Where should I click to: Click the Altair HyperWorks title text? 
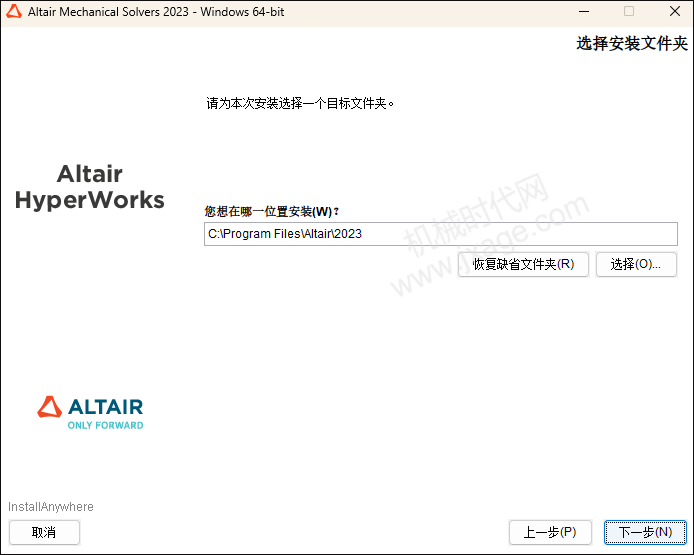click(x=90, y=186)
